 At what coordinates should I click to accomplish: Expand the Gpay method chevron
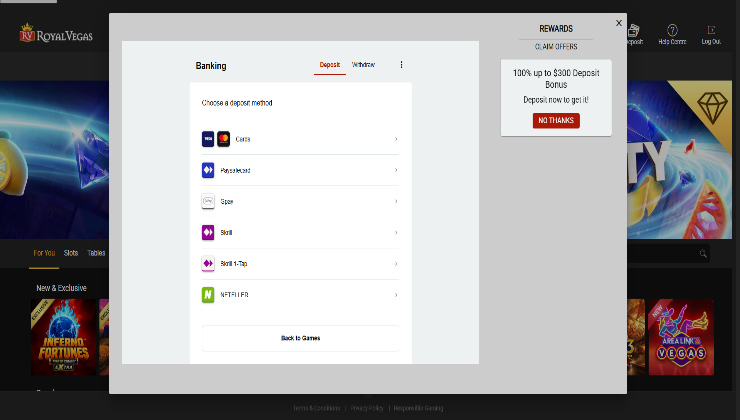(396, 202)
